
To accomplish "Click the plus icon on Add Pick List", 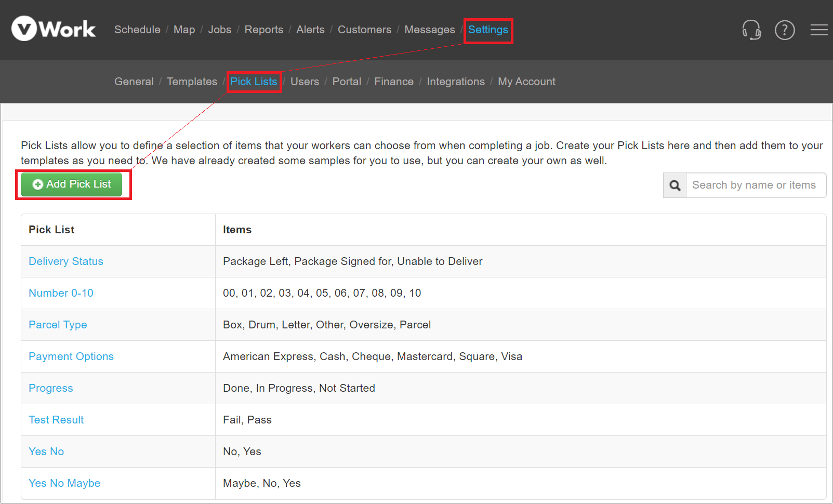I will point(37,184).
